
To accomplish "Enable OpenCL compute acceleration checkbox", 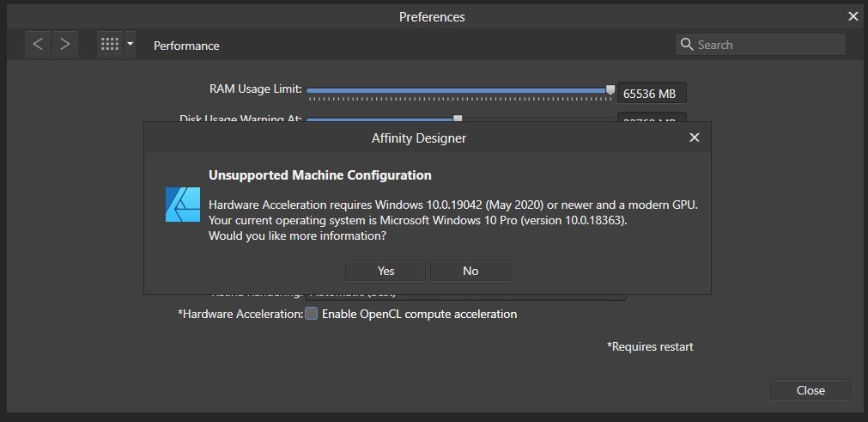I will click(x=312, y=314).
